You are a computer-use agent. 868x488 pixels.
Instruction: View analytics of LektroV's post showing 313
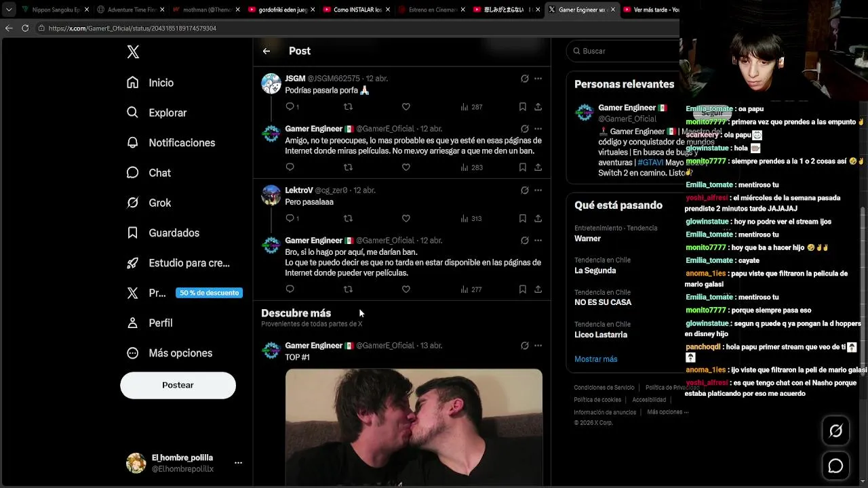[471, 218]
